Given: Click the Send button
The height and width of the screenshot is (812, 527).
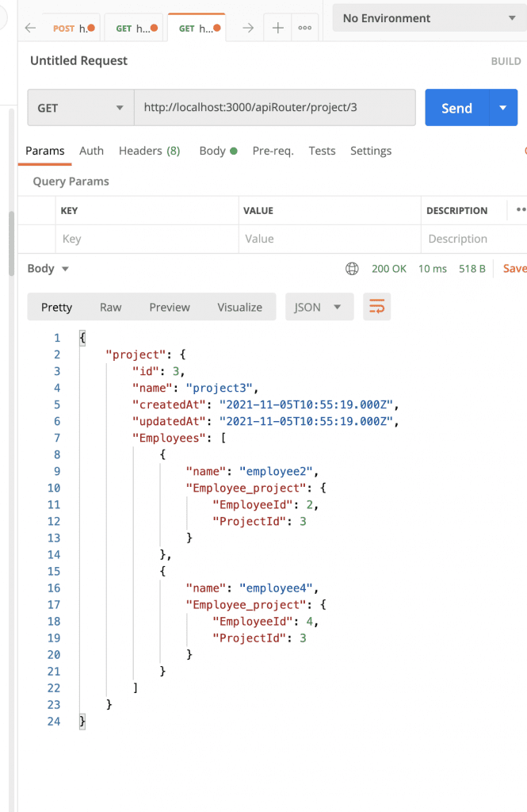Looking at the screenshot, I should (457, 107).
